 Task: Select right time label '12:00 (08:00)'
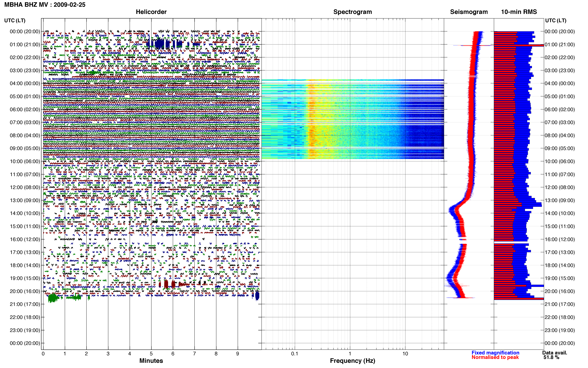[x=560, y=187]
